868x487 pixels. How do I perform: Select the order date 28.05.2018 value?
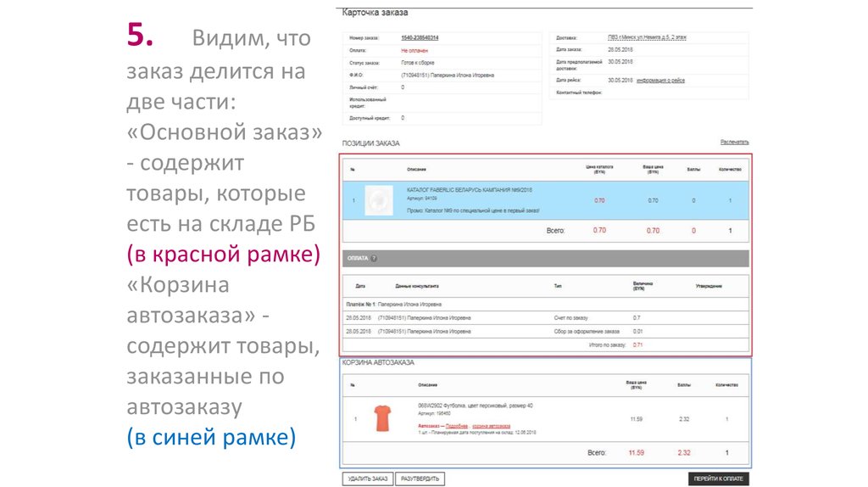620,50
